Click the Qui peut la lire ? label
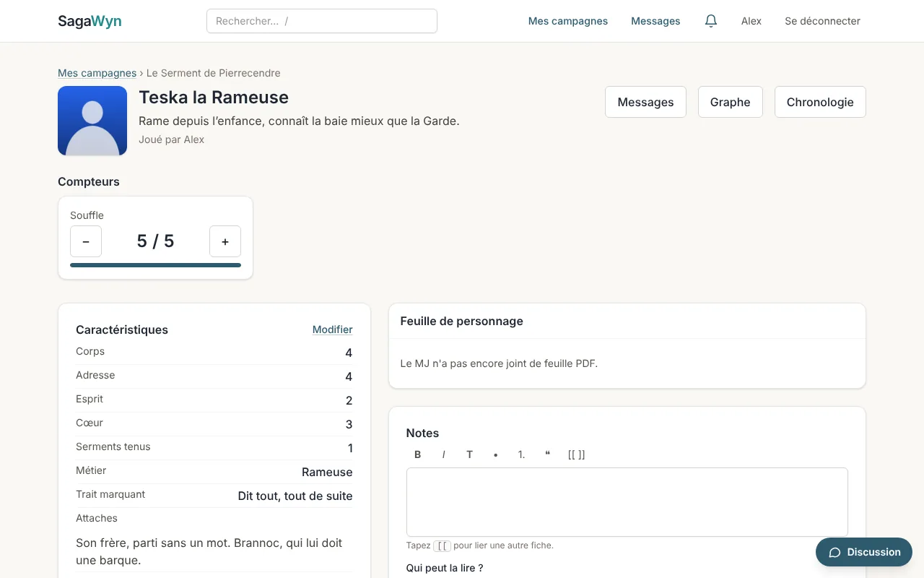This screenshot has width=924, height=578. 445,568
